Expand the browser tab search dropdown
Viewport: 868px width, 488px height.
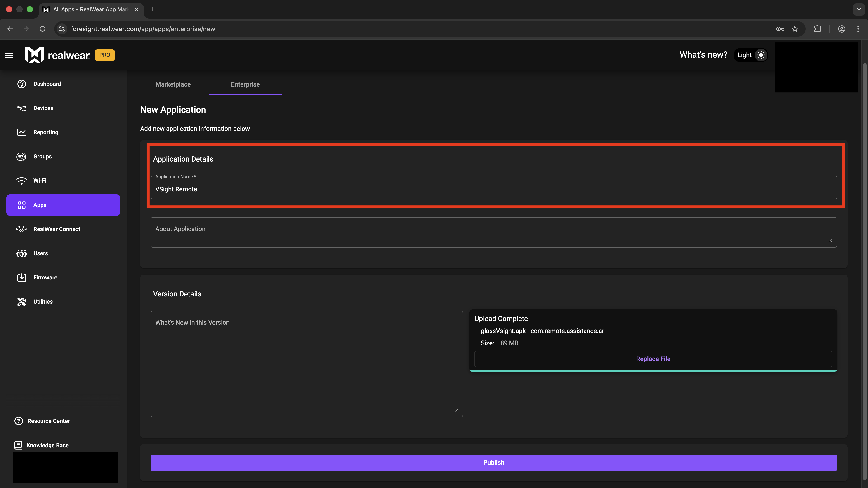click(x=859, y=9)
